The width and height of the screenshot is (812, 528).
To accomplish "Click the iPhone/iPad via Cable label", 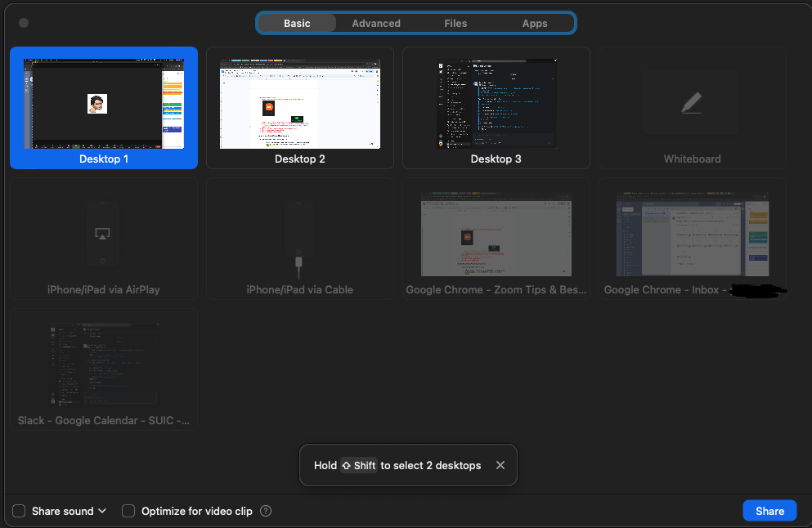I will point(300,290).
